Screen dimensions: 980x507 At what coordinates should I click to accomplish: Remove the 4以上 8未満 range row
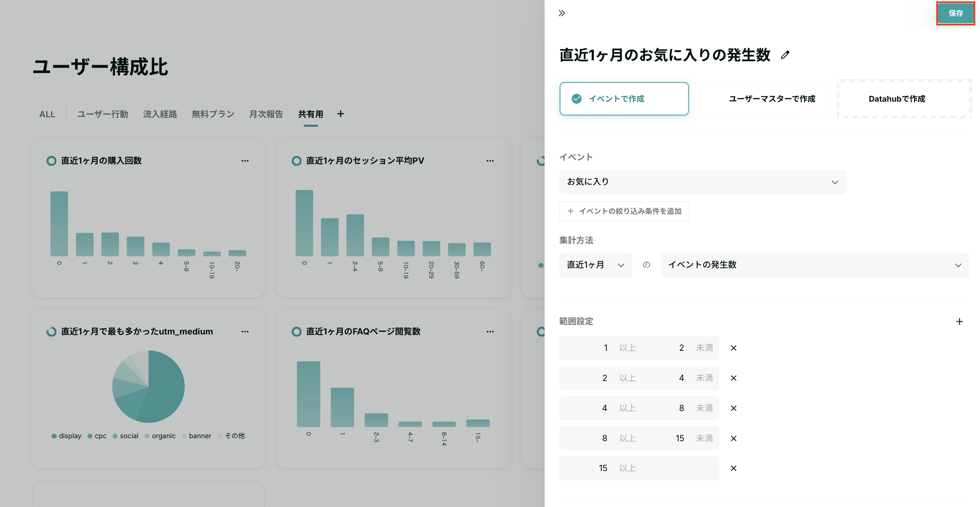(733, 408)
